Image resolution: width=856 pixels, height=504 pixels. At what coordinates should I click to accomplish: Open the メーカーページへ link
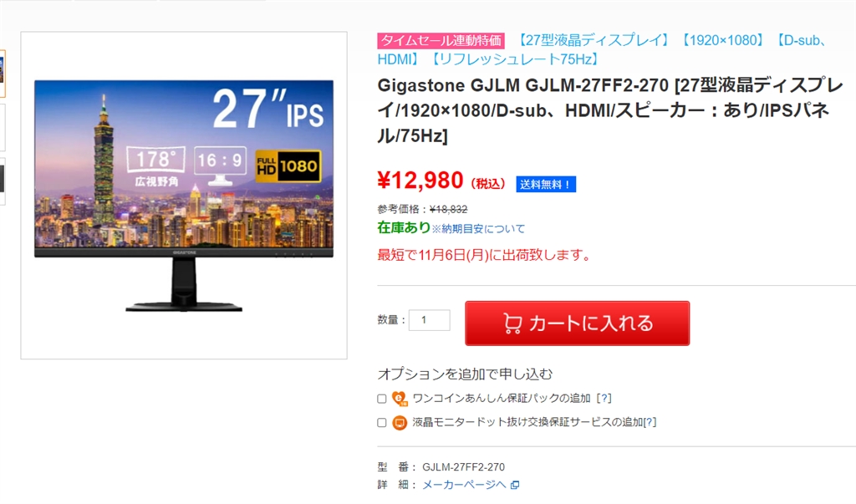[464, 485]
